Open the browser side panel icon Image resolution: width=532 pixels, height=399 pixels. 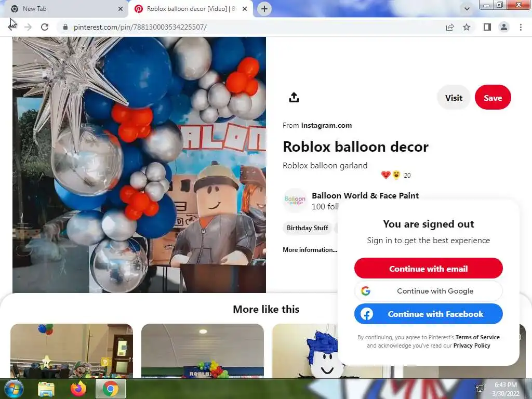coord(487,27)
